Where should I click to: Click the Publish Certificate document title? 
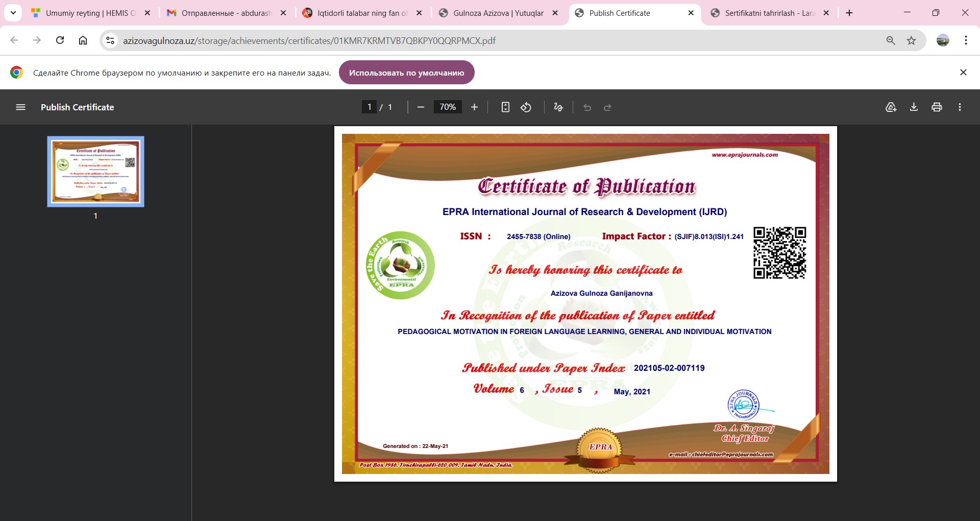(78, 107)
